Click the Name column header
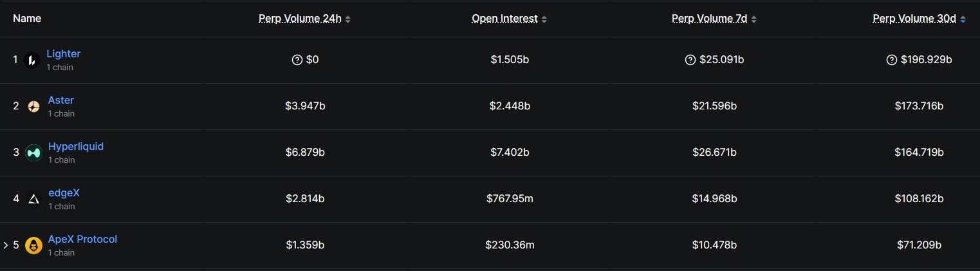The height and width of the screenshot is (271, 980). pyautogui.click(x=27, y=19)
